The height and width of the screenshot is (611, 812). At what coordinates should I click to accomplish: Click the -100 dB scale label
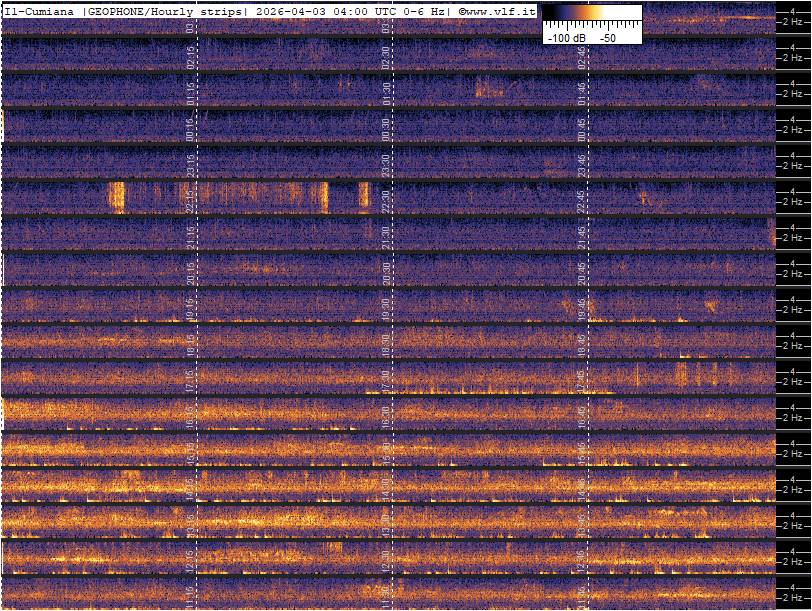566,37
